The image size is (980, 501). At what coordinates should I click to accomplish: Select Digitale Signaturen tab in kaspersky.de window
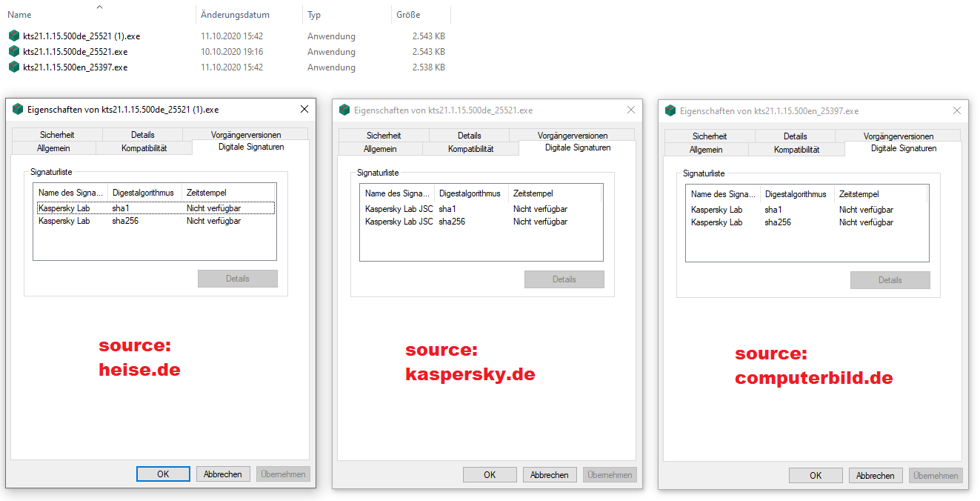pos(578,147)
